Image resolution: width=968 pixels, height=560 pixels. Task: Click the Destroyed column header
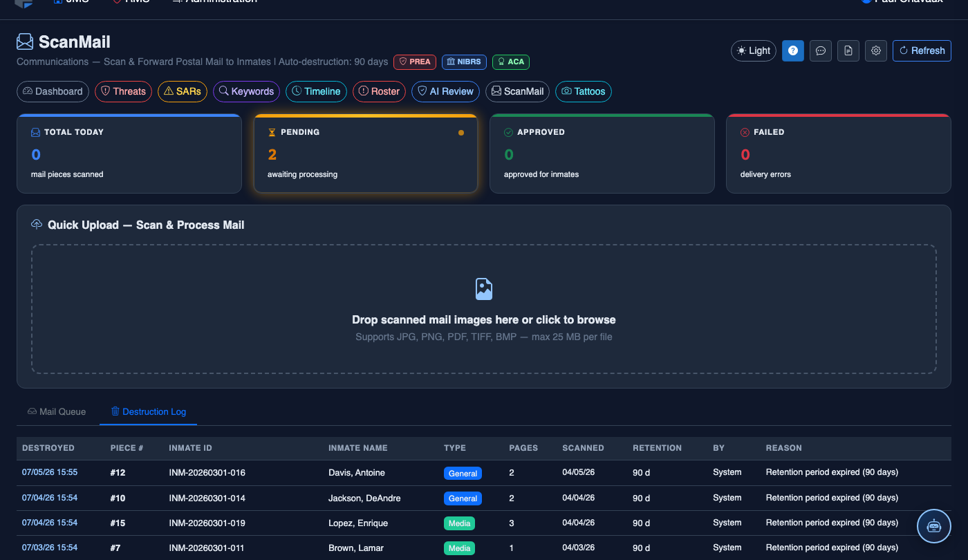(x=48, y=448)
